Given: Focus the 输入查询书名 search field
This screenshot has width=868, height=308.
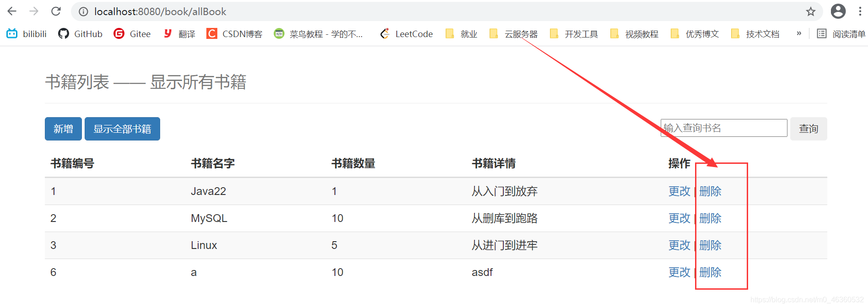Looking at the screenshot, I should (x=724, y=128).
